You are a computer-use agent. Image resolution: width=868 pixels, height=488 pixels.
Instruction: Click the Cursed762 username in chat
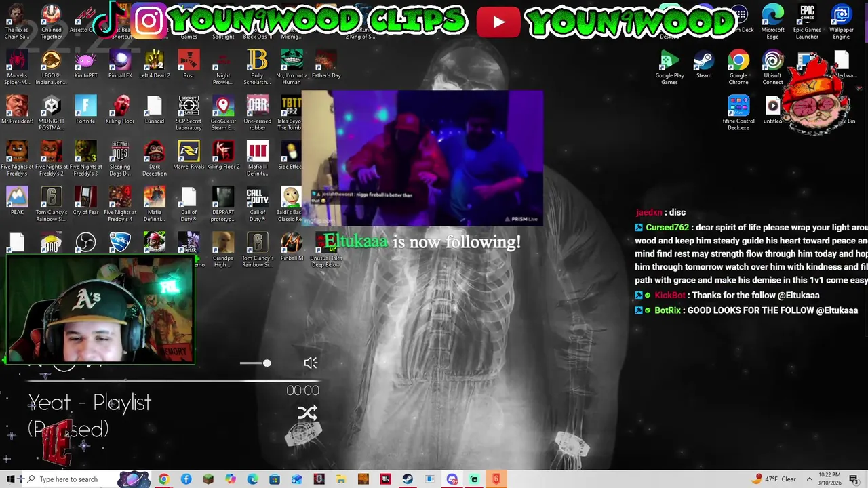click(667, 228)
